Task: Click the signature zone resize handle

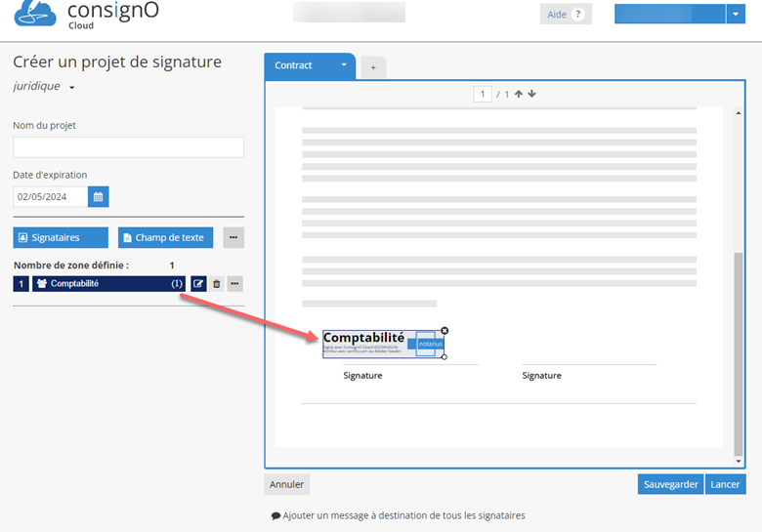Action: click(444, 357)
